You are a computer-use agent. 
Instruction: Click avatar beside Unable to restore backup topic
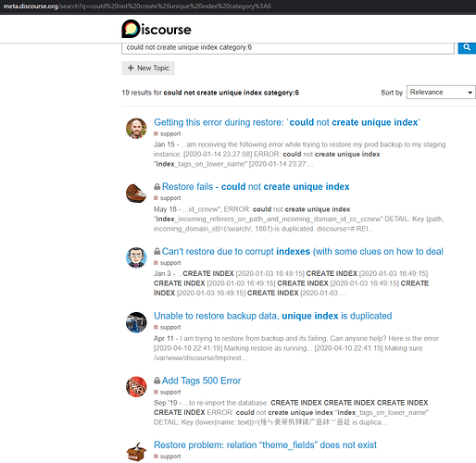(x=136, y=322)
